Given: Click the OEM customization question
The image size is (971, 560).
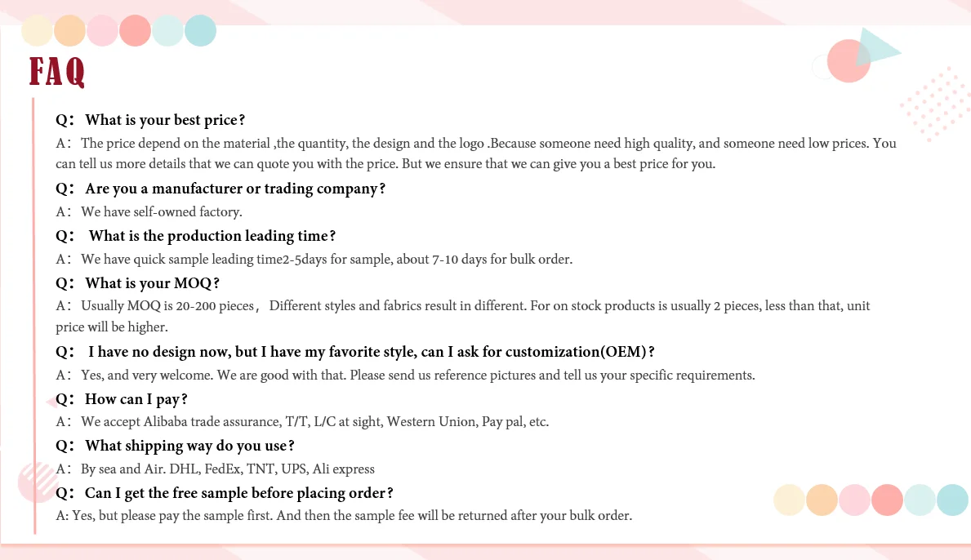Looking at the screenshot, I should (355, 352).
